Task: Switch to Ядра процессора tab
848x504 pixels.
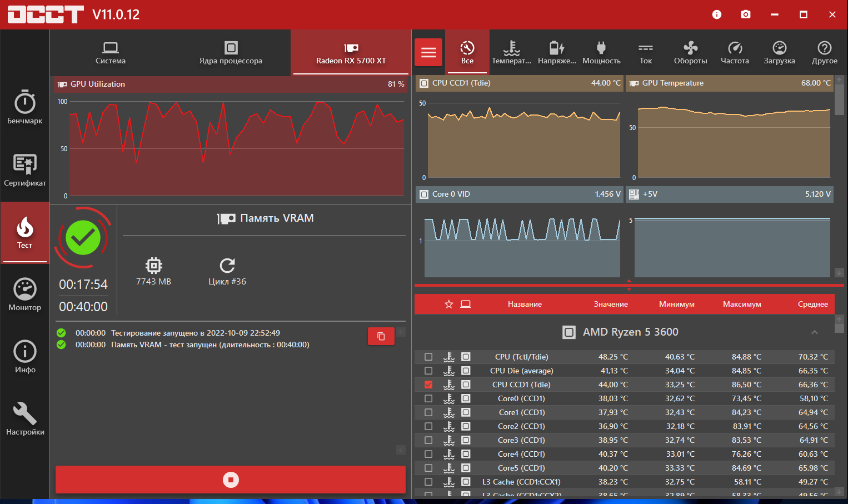Action: point(231,52)
